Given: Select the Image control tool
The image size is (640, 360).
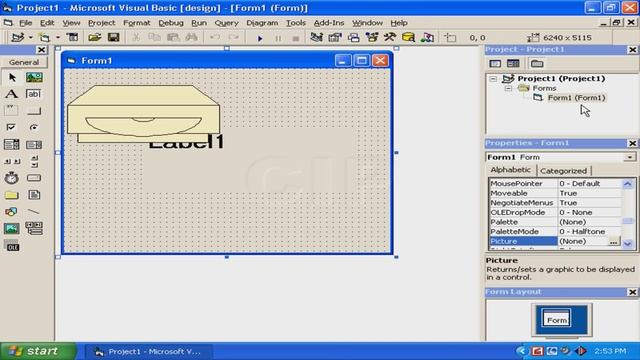Looking at the screenshot, I should [x=12, y=229].
